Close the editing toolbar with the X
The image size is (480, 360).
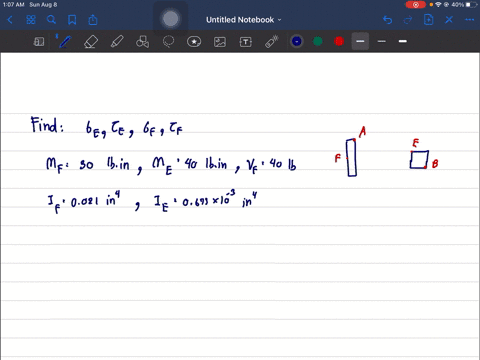click(449, 20)
